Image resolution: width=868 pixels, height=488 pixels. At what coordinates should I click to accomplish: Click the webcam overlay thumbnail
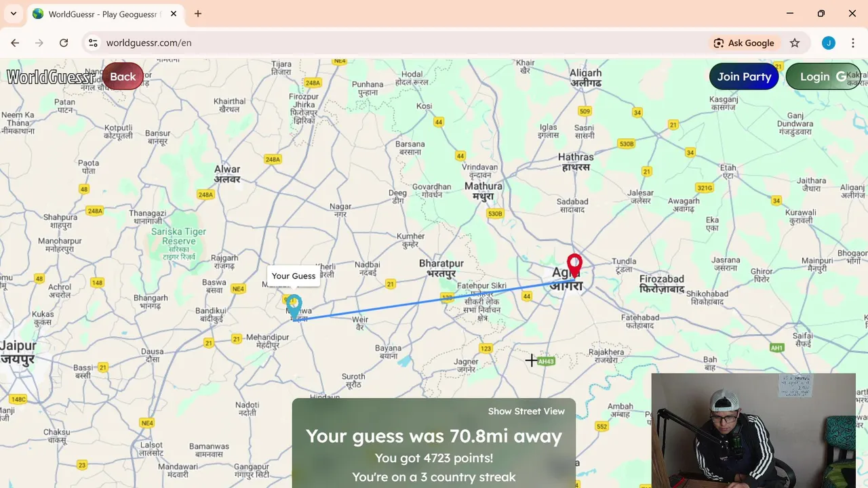pos(753,430)
